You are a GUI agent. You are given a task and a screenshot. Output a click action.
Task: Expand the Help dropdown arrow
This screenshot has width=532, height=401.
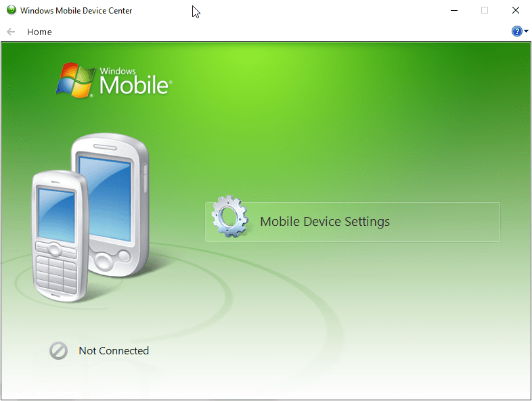click(526, 31)
